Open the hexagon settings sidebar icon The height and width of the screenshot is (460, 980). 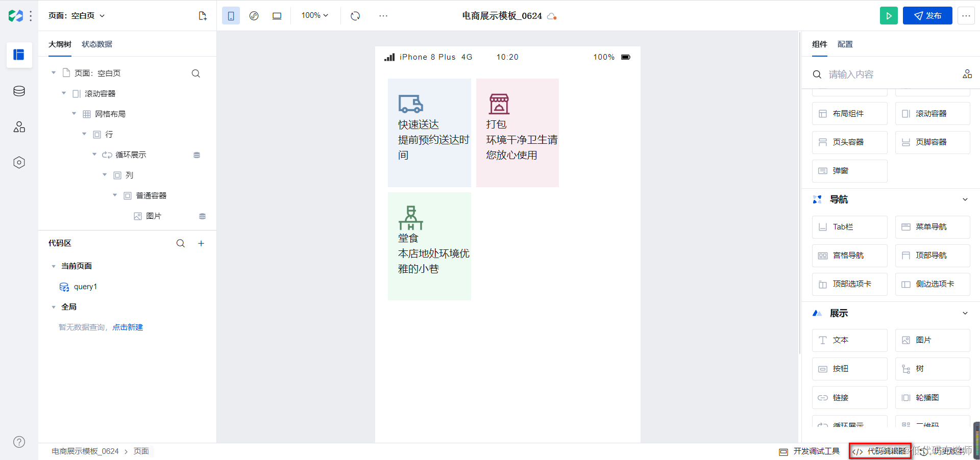point(19,162)
